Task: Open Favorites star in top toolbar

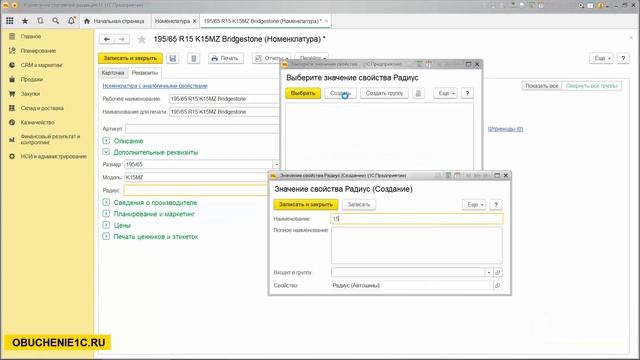Action: 25,21
